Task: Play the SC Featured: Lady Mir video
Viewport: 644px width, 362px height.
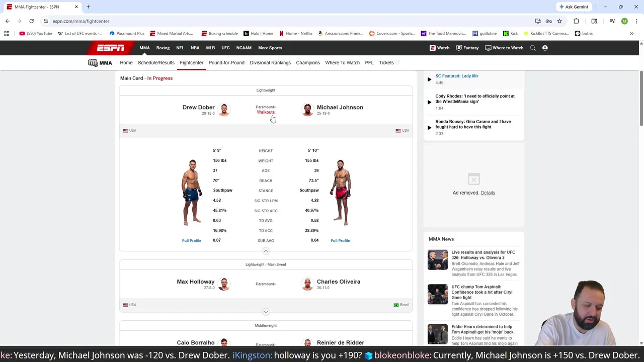Action: 429,79
